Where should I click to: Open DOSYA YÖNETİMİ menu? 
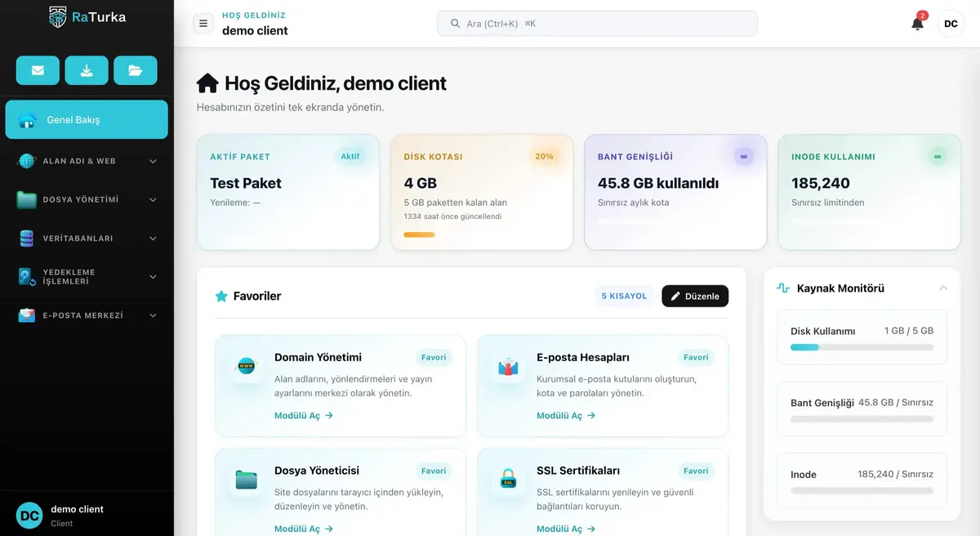[87, 199]
